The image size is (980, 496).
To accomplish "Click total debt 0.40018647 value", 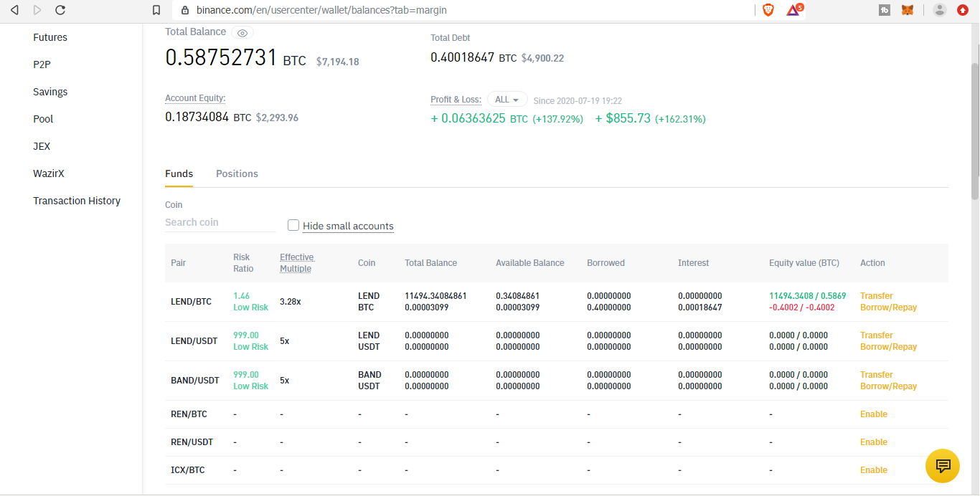I will 462,57.
